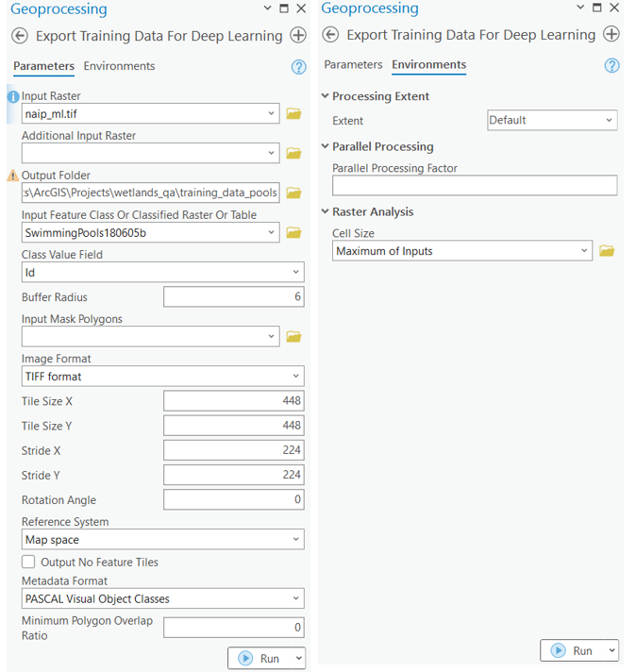Open help icon in left Parameters pane
636x672 pixels.
click(299, 67)
